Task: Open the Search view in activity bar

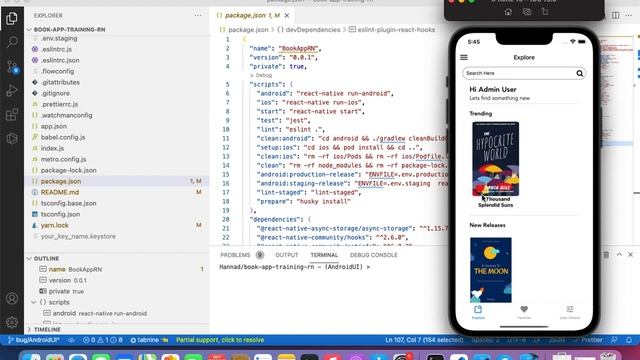Action: pos(12,42)
